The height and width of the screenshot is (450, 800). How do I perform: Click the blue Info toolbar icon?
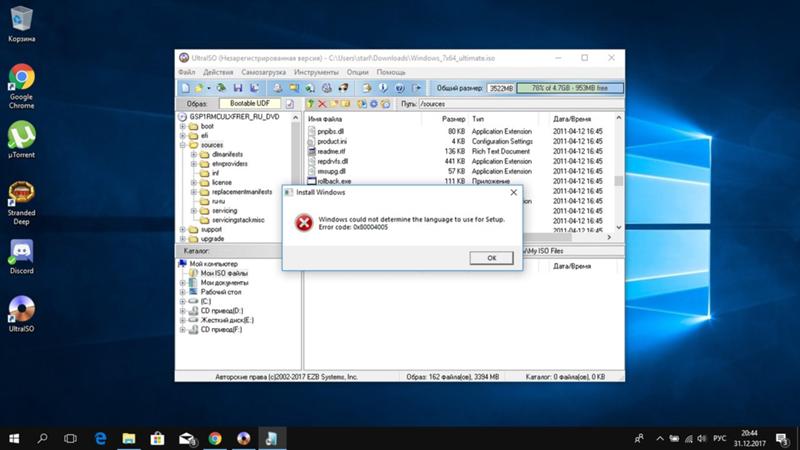tap(383, 88)
